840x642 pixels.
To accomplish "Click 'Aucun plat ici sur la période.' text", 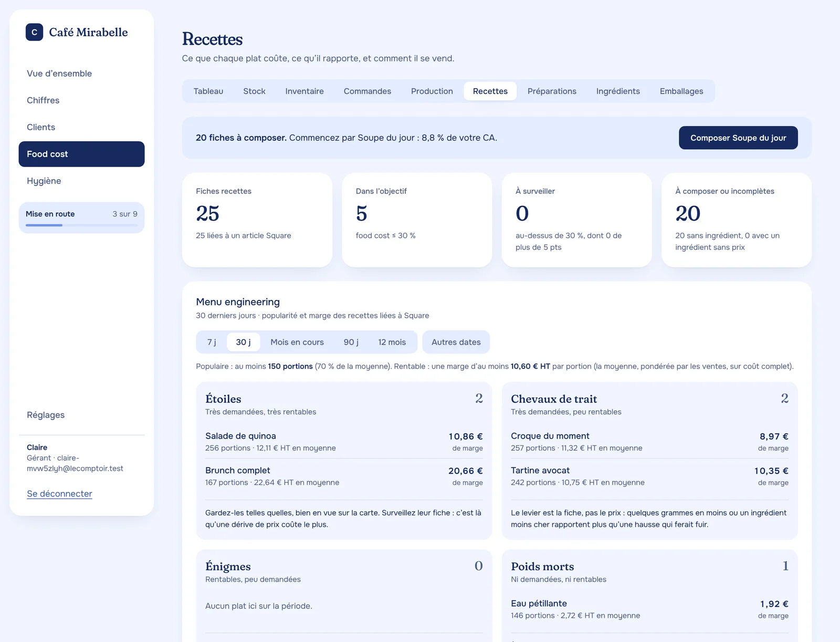I will tap(259, 606).
